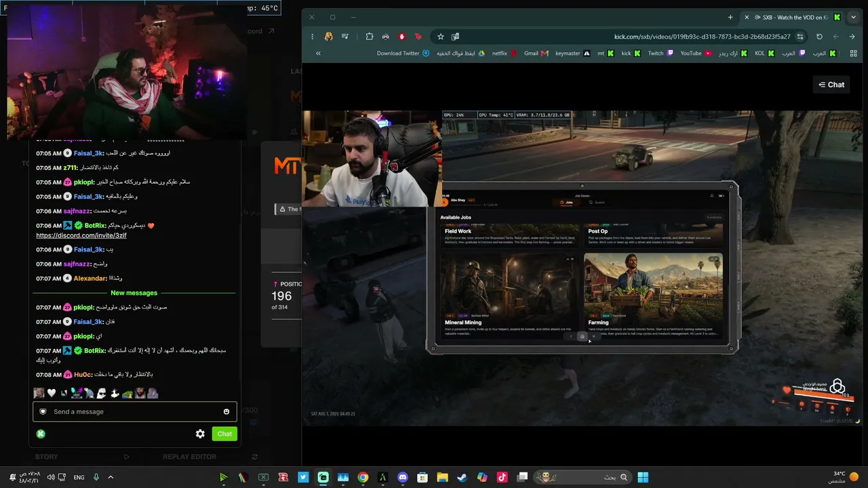
Task: Open the extensions puzzle icon
Action: pyautogui.click(x=370, y=37)
